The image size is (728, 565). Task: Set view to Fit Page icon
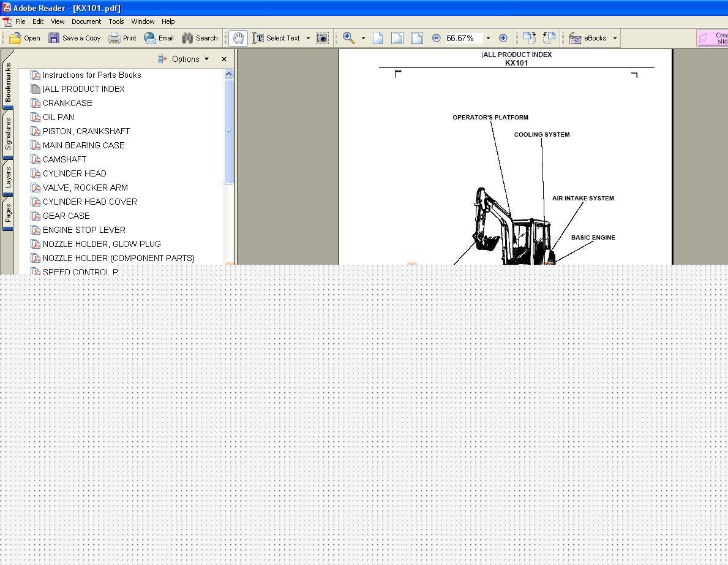(x=397, y=38)
